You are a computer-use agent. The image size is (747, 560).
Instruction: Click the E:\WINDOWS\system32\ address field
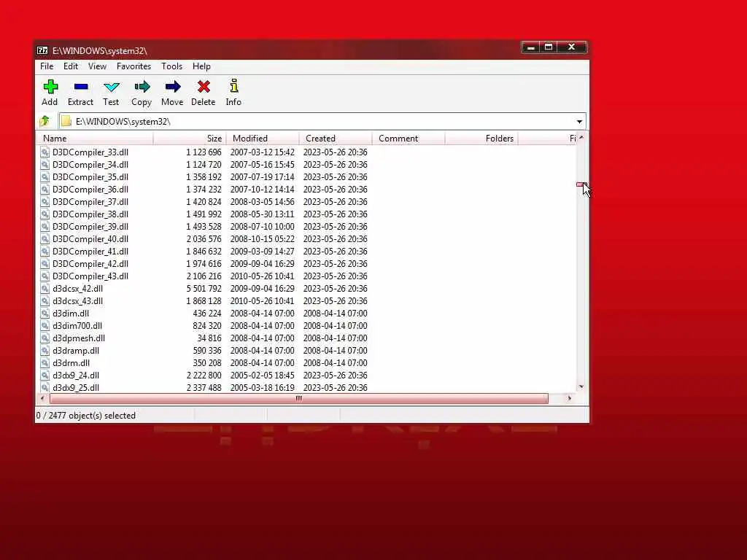point(322,122)
